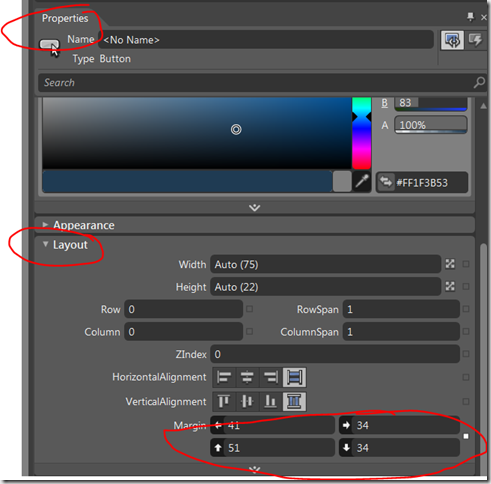Switch to the Events lightning icon
Image resolution: width=491 pixels, height=484 pixels.
click(x=475, y=40)
